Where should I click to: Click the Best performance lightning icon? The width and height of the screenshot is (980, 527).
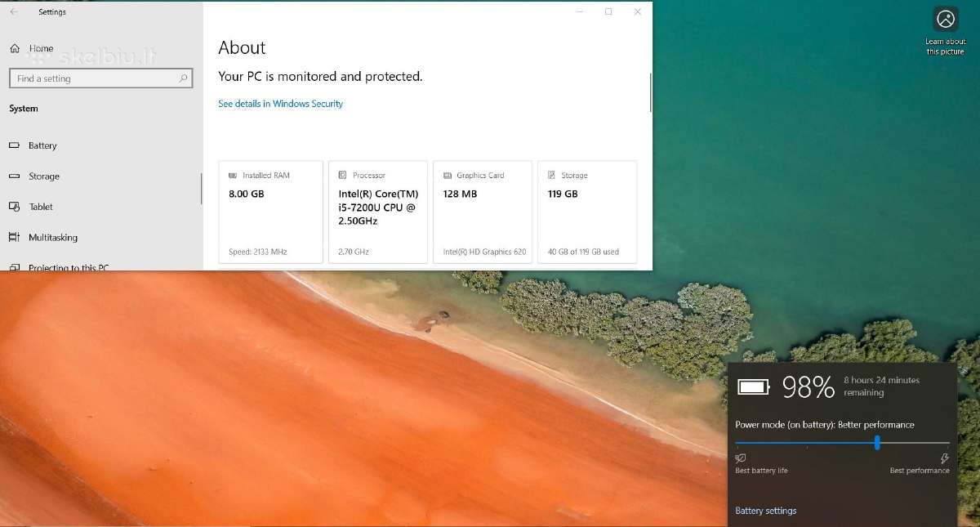[945, 459]
